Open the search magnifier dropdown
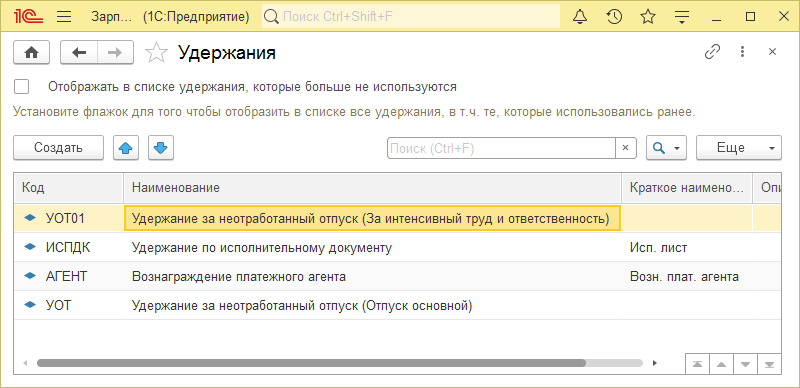The image size is (800, 388). click(x=666, y=148)
